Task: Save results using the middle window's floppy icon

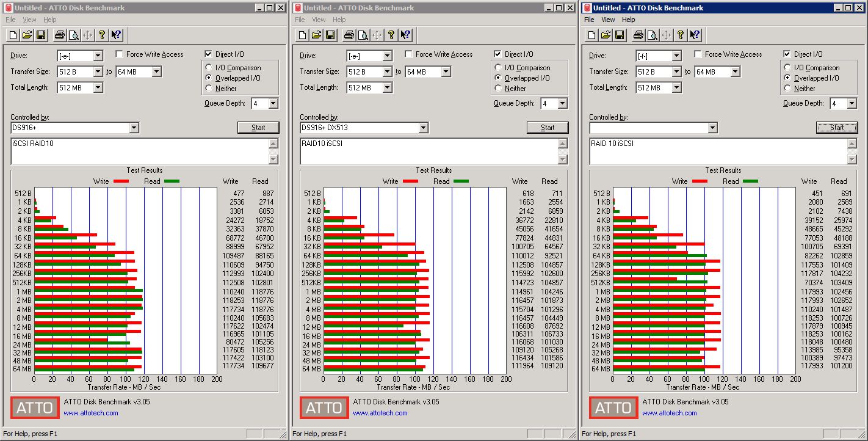Action: (x=330, y=35)
